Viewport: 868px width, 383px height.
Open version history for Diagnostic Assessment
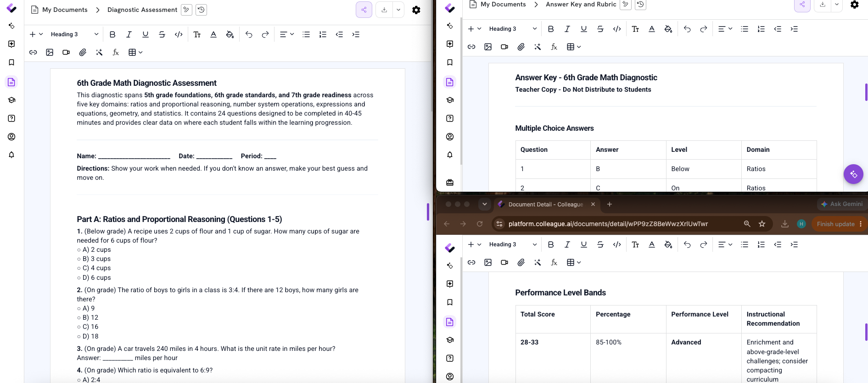point(201,10)
